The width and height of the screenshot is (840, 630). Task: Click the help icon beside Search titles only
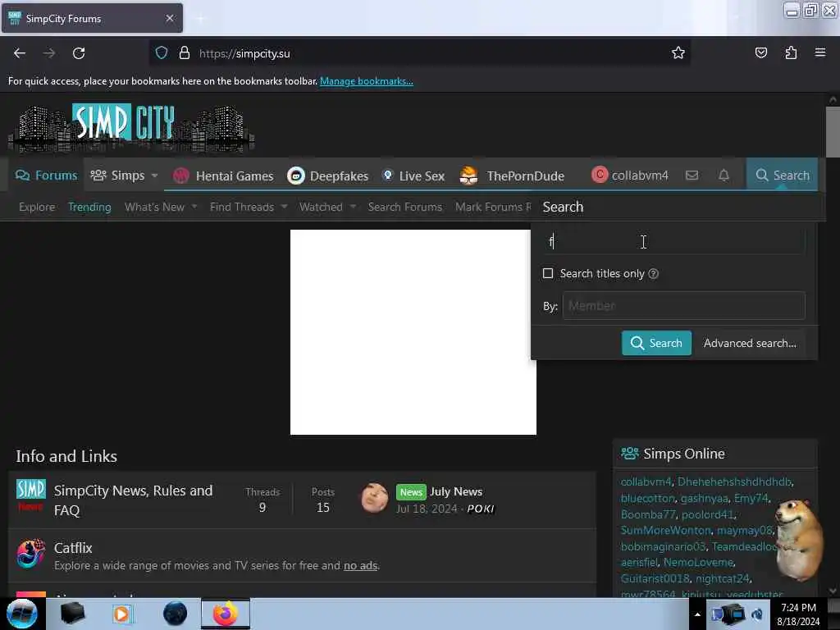pyautogui.click(x=653, y=274)
